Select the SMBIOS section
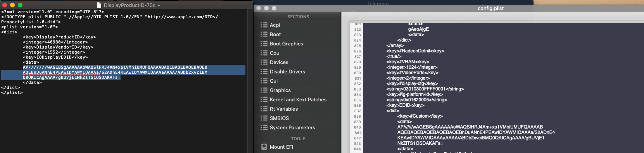Image resolution: width=644 pixels, height=153 pixels. (279, 118)
